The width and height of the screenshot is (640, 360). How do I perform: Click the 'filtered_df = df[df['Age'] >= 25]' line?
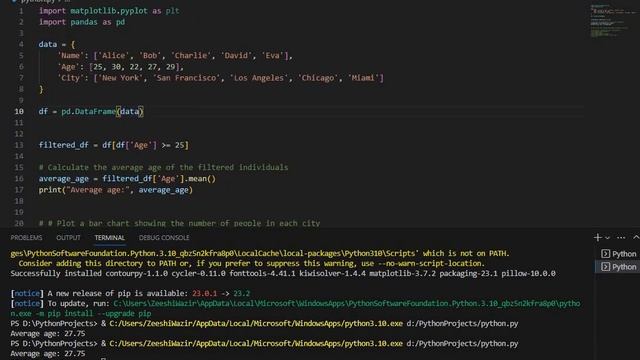(113, 145)
